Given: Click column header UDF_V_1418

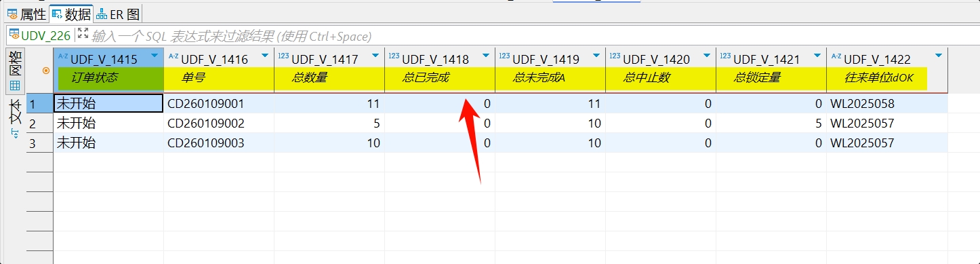Looking at the screenshot, I should coord(435,60).
